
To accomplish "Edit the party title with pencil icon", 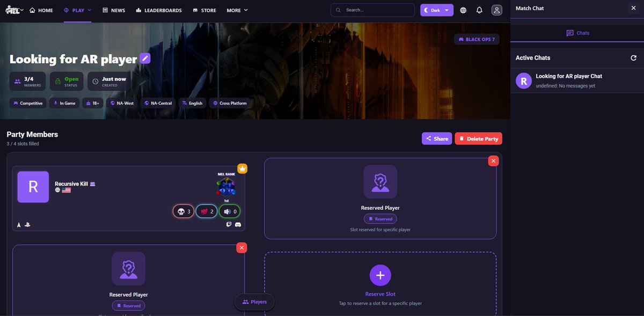I will 145,58.
